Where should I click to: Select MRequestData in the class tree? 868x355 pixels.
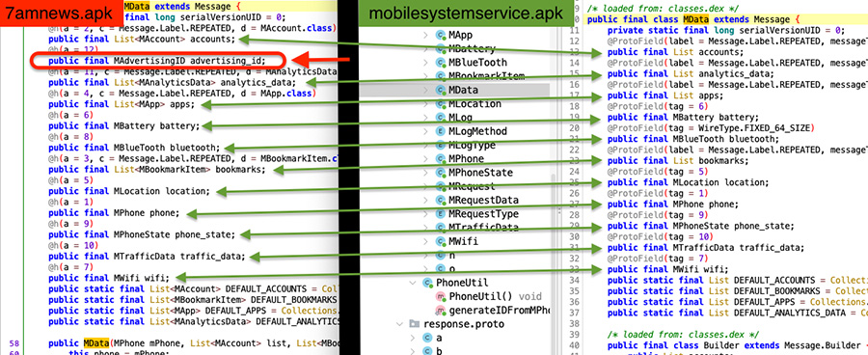pyautogui.click(x=484, y=200)
